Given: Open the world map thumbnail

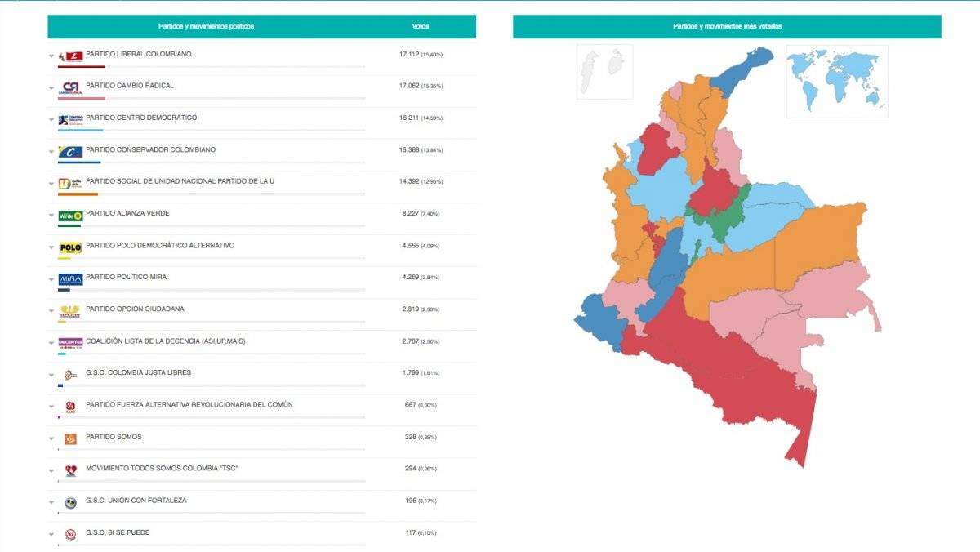Looking at the screenshot, I should (837, 81).
